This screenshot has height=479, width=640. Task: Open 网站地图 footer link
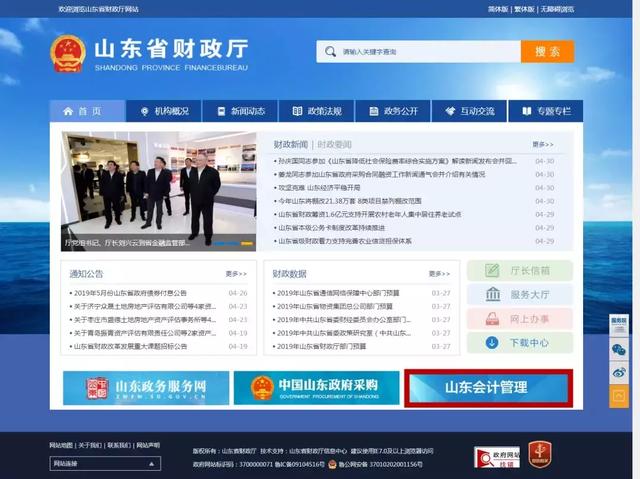point(61,445)
